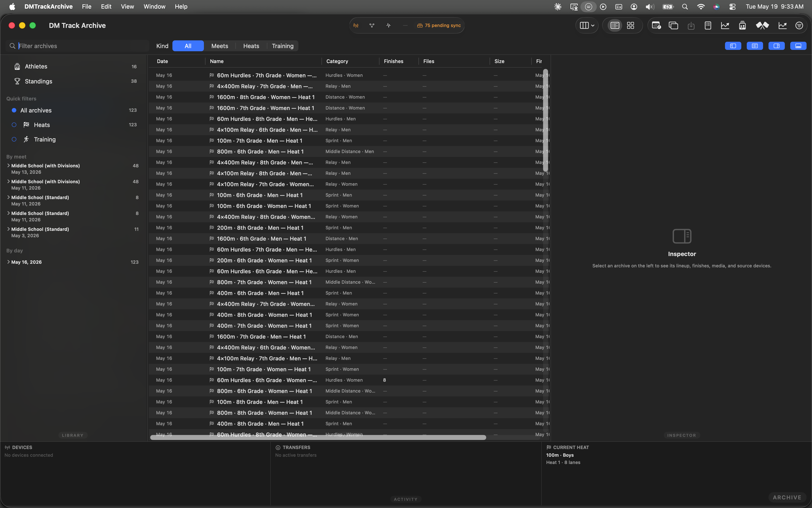
Task: Click the antenna broadcast status icon
Action: (356, 26)
